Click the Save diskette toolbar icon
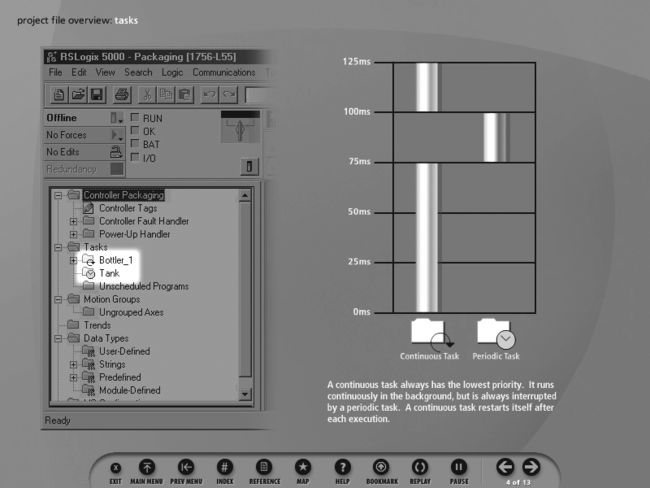Viewport: 650px width, 488px height. point(97,95)
